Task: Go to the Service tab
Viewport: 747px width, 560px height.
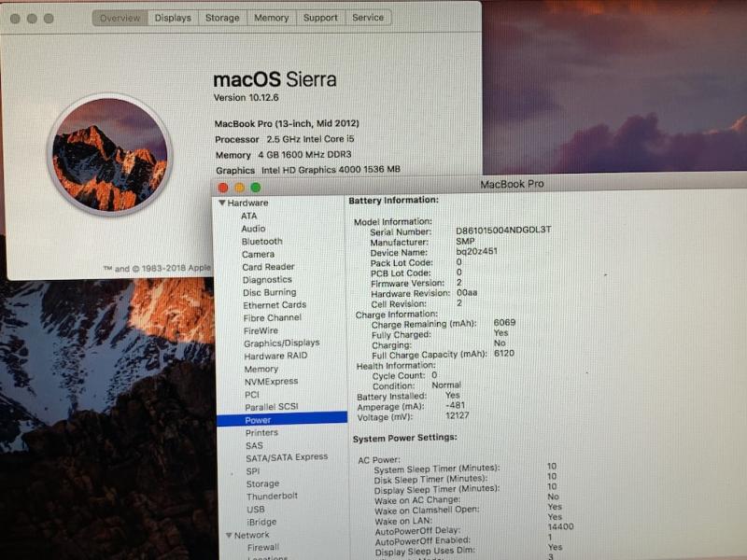Action: tap(368, 18)
